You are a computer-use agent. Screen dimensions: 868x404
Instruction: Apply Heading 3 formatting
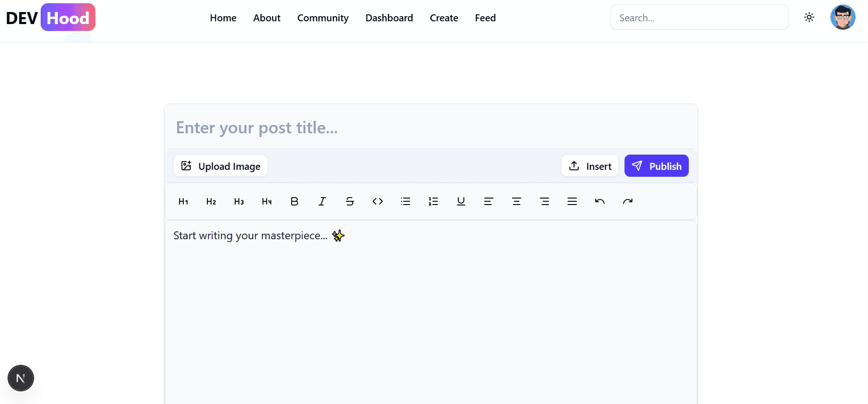pyautogui.click(x=239, y=201)
